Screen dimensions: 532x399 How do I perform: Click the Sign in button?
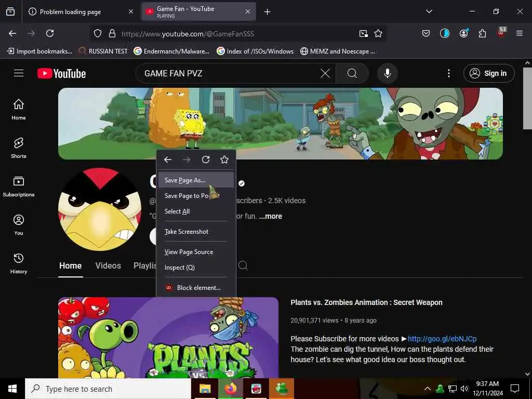[489, 73]
